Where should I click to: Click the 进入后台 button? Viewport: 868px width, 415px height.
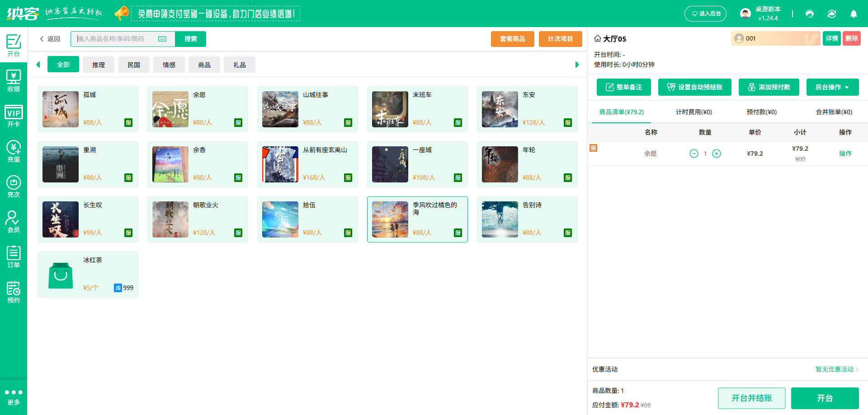tap(706, 14)
